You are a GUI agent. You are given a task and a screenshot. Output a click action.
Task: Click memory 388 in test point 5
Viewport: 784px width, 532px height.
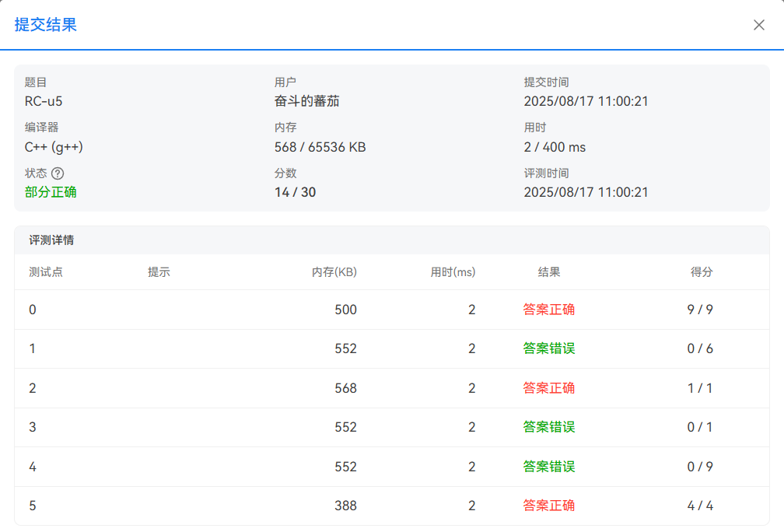(x=345, y=506)
